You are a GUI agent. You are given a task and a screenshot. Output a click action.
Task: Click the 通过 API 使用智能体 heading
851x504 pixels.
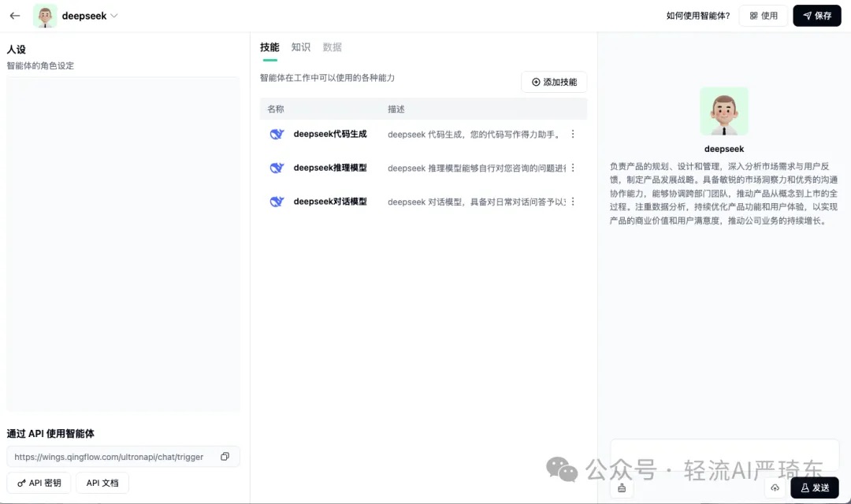(50, 433)
